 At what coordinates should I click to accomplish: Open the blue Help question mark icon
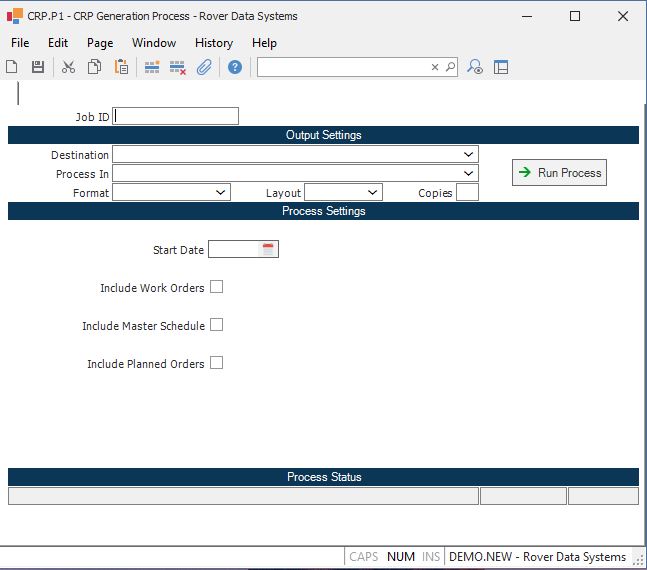(235, 67)
